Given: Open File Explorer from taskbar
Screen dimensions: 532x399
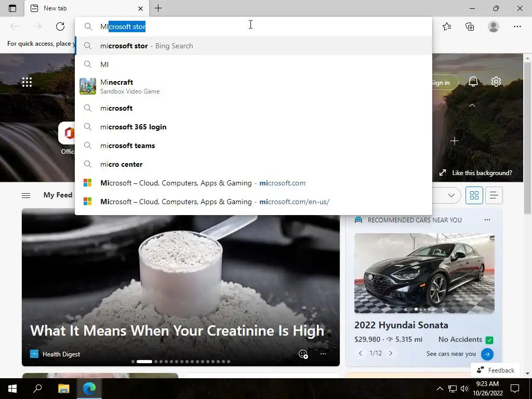Looking at the screenshot, I should tap(63, 389).
